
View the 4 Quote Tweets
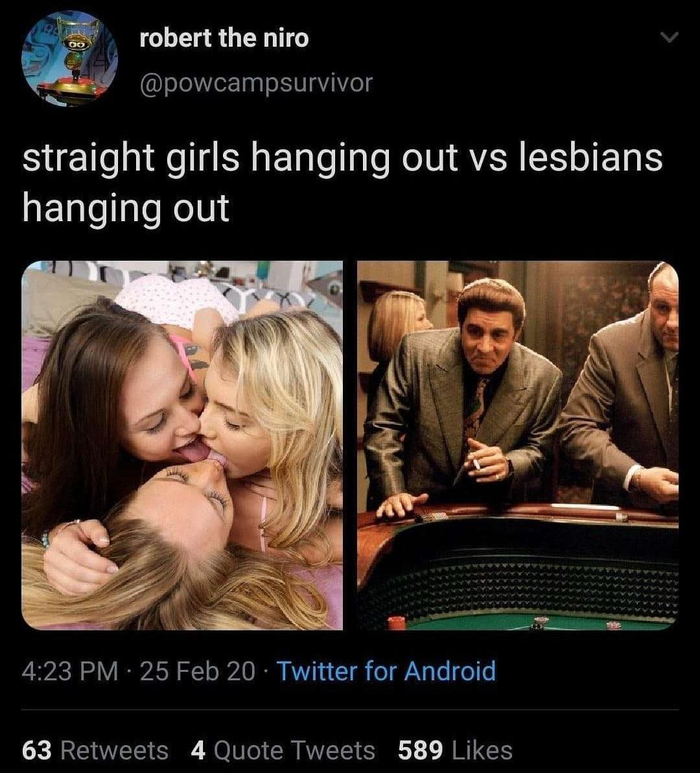click(x=283, y=750)
